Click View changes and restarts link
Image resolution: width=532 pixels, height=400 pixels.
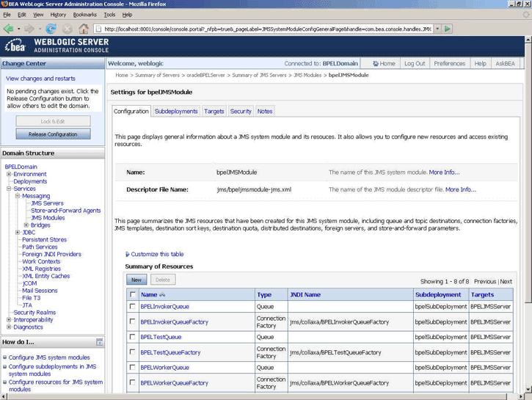40,79
